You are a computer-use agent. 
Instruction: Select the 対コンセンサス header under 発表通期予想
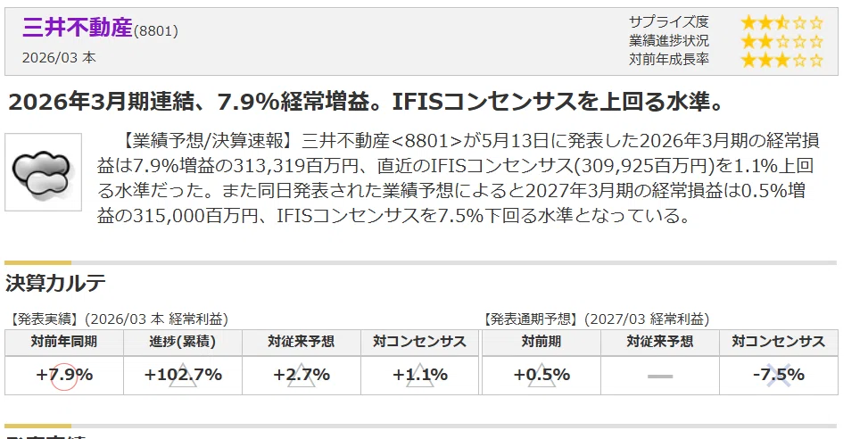pyautogui.click(x=778, y=342)
